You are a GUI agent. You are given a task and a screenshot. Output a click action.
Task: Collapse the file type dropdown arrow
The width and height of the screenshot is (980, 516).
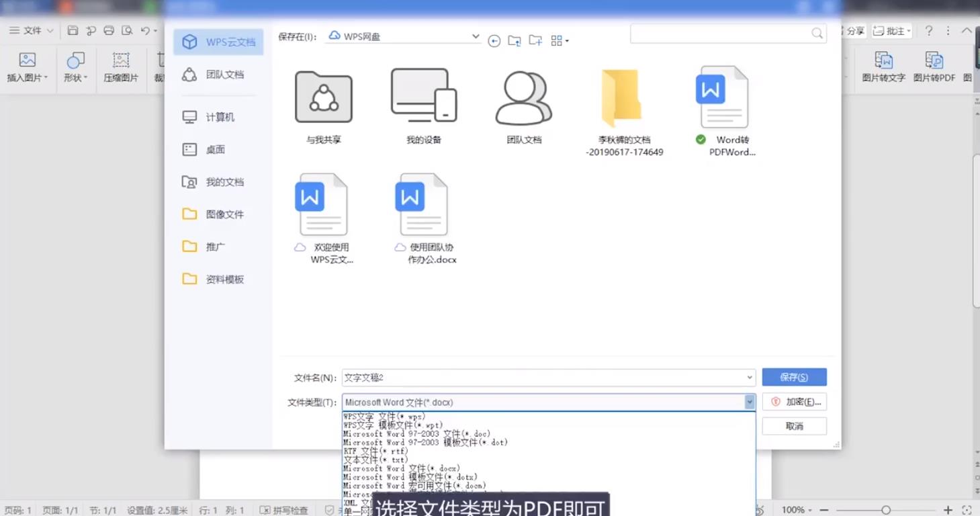(750, 402)
